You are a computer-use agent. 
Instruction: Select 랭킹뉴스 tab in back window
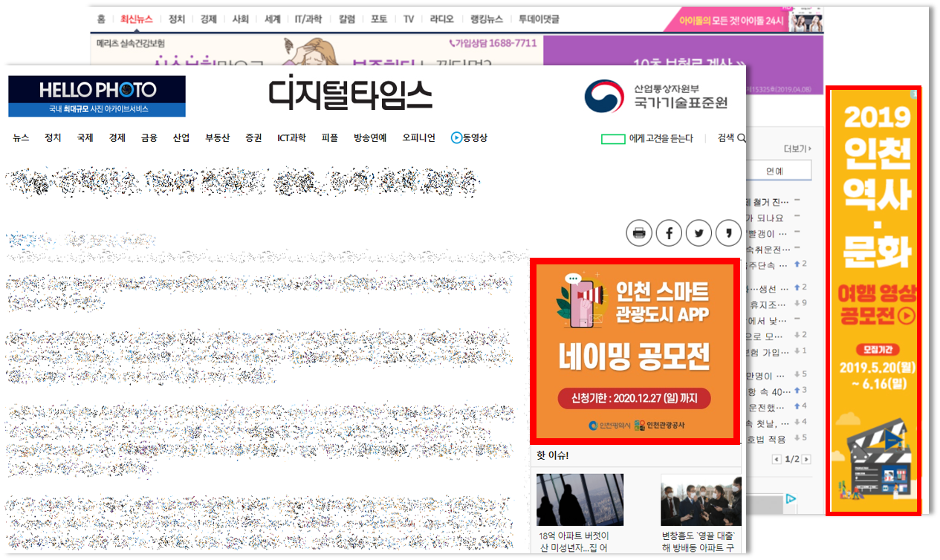pos(487,19)
